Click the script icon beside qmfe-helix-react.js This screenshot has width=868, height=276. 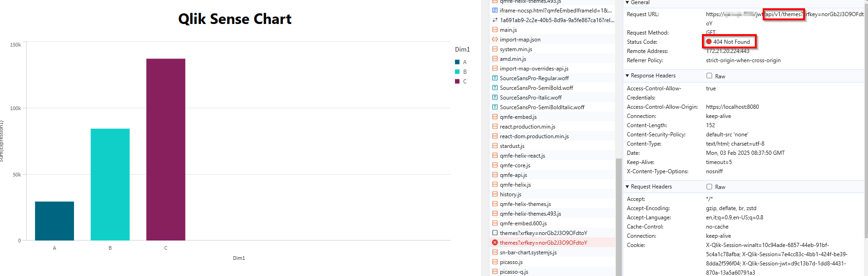495,155
